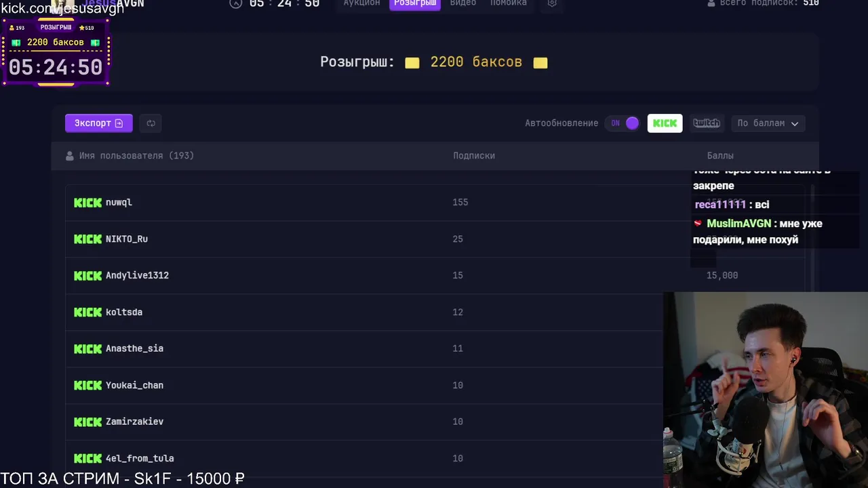Click username nuwql
868x488 pixels.
click(x=119, y=203)
